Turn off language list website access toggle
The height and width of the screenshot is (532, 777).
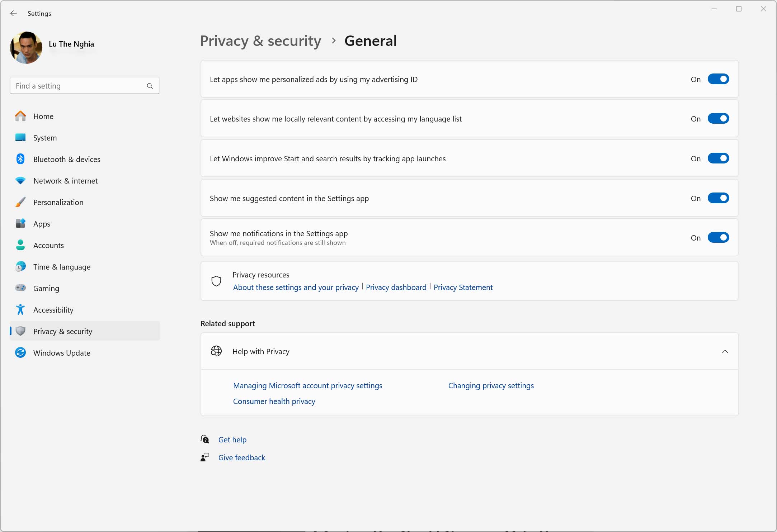[718, 119]
